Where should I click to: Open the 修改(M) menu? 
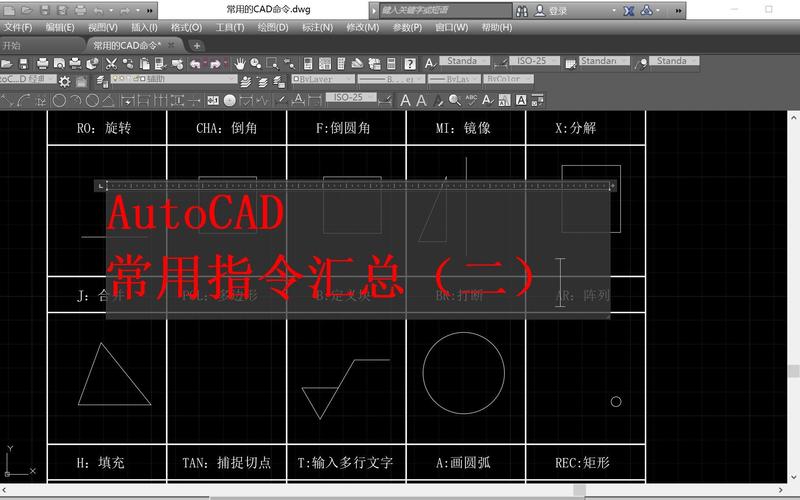(362, 27)
